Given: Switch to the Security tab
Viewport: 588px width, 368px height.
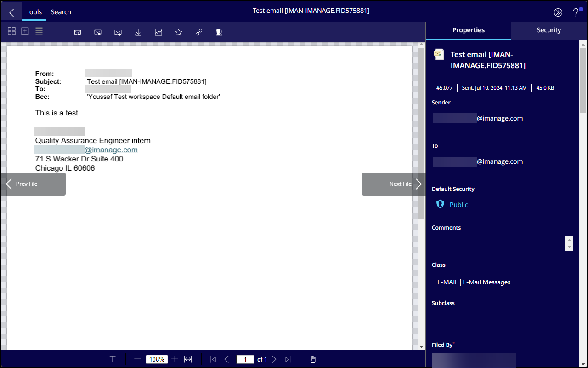Looking at the screenshot, I should [549, 30].
